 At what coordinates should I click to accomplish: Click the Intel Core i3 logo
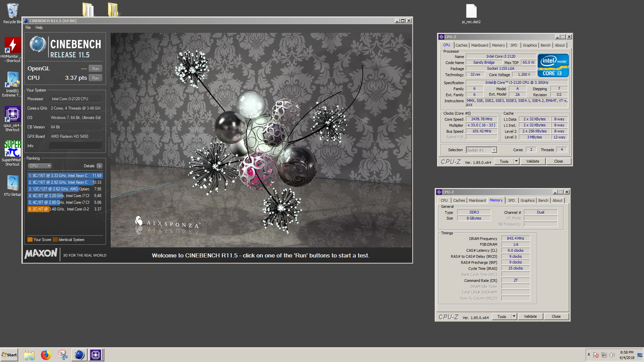tap(553, 65)
